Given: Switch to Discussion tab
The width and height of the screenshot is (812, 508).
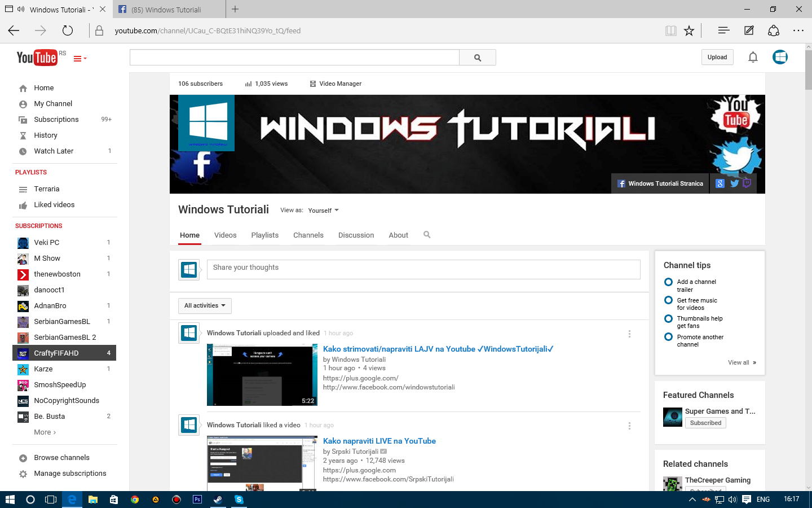Looking at the screenshot, I should pyautogui.click(x=356, y=235).
